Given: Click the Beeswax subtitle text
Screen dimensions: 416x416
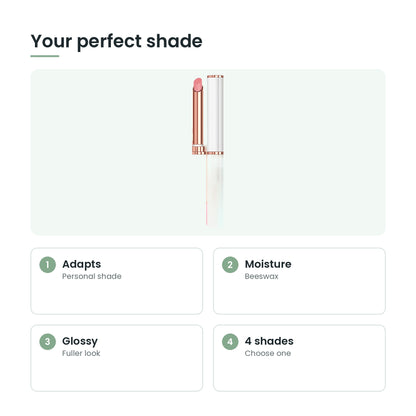Looking at the screenshot, I should tap(261, 276).
